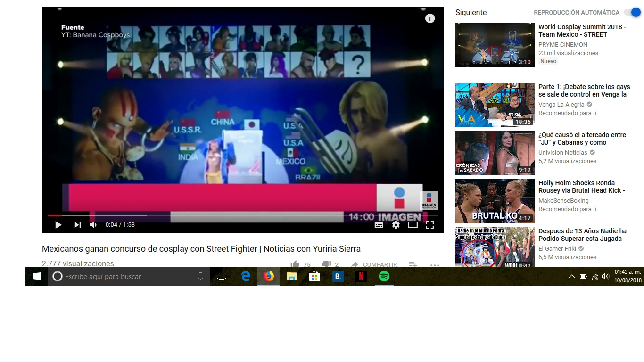Viewport: 644px width, 362px height.
Task: Visit the Venga La Alegría channel
Action: tap(561, 105)
